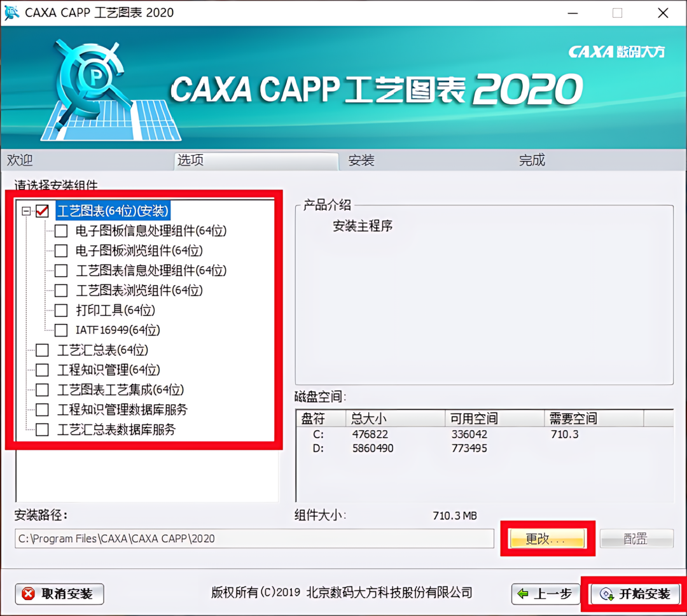Image resolution: width=687 pixels, height=616 pixels.
Task: Click the CAXA CAPP title bar app icon
Action: pos(11,12)
